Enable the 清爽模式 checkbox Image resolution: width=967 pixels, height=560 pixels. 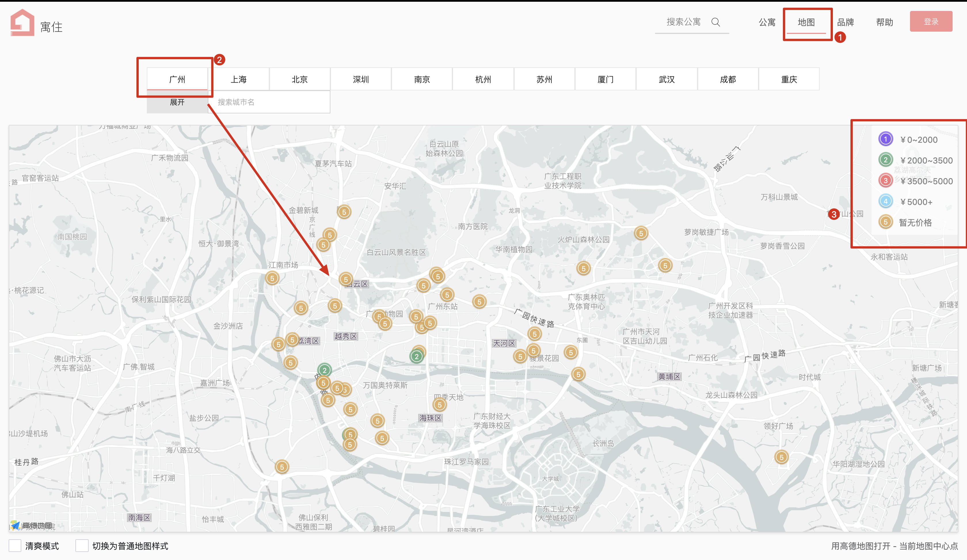pyautogui.click(x=15, y=545)
